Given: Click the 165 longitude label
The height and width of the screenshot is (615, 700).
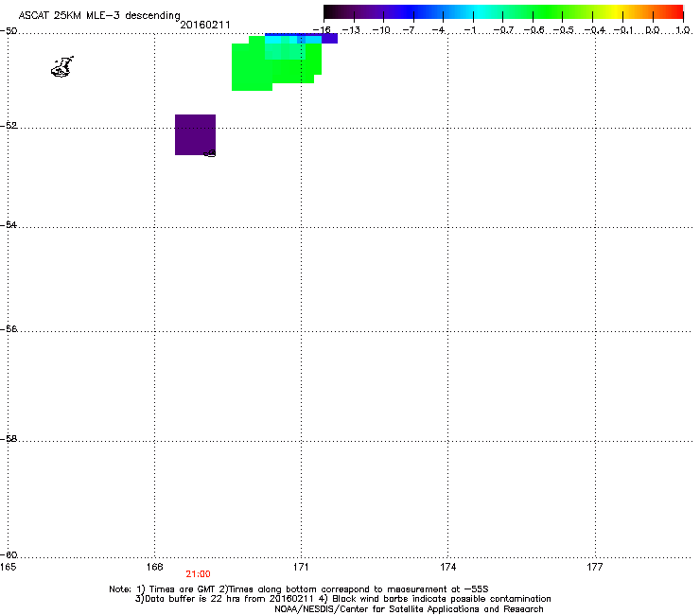Looking at the screenshot, I should [x=8, y=567].
